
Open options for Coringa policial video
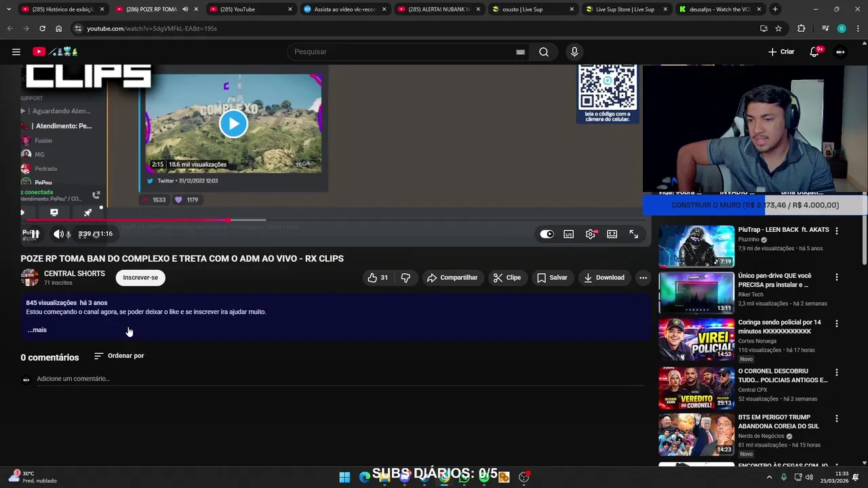pyautogui.click(x=836, y=323)
